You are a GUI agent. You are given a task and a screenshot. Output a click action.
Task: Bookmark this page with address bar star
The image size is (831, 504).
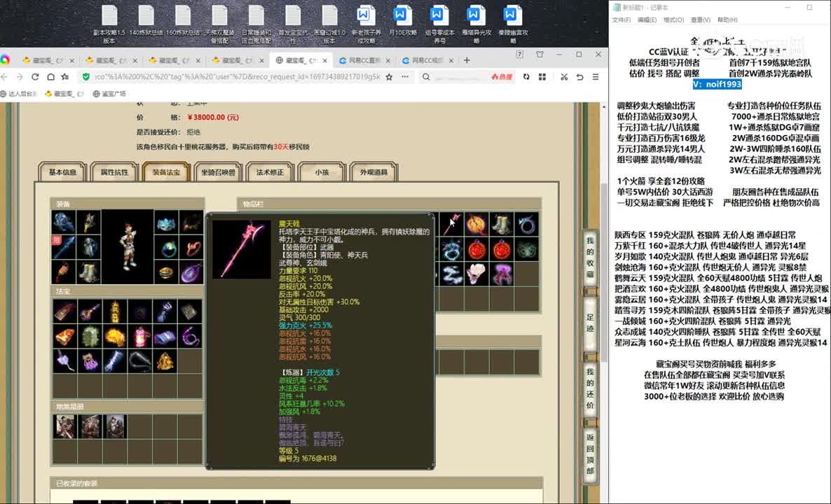click(389, 77)
